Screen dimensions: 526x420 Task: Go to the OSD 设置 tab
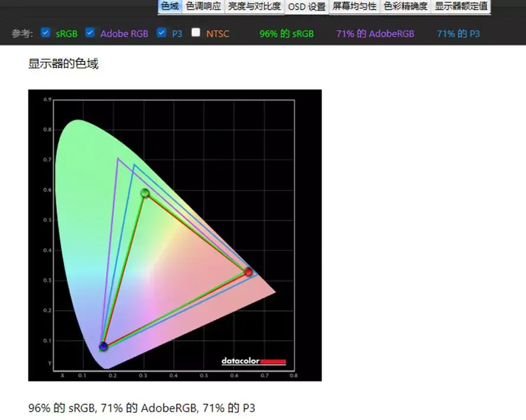(307, 6)
